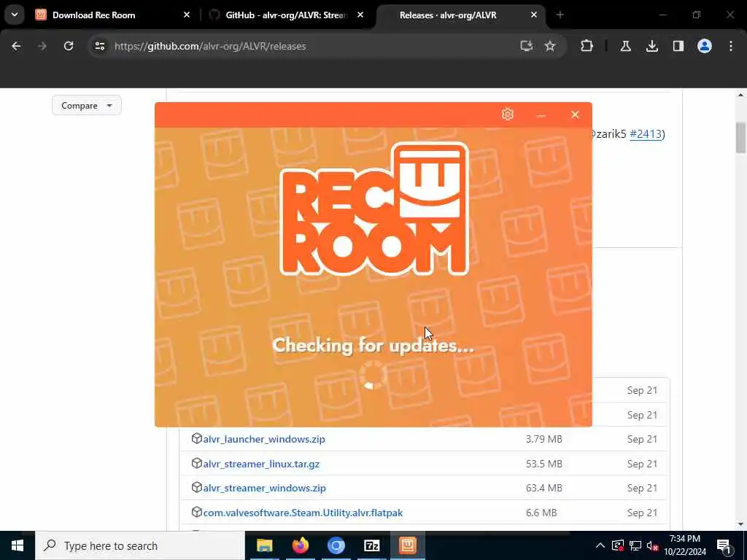Open the tab search dropdown arrow
The width and height of the screenshot is (747, 560).
(15, 15)
